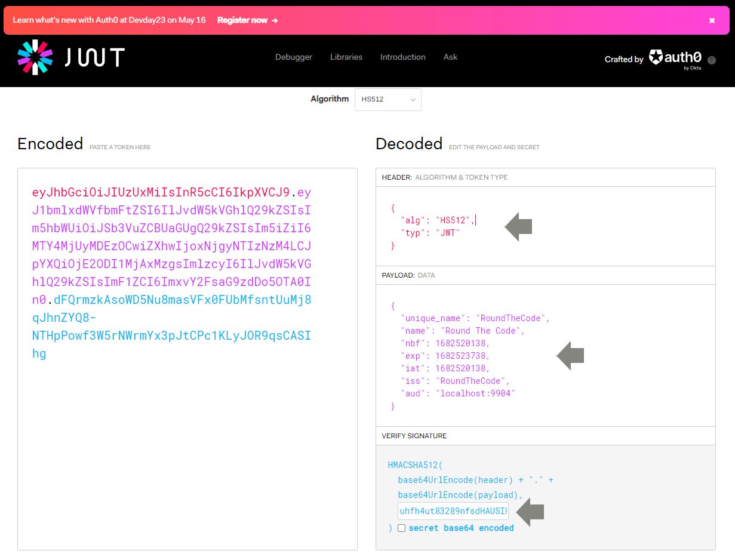Image resolution: width=735 pixels, height=560 pixels.
Task: Click the secret input in VERIFY SIGNATURE
Action: click(453, 511)
